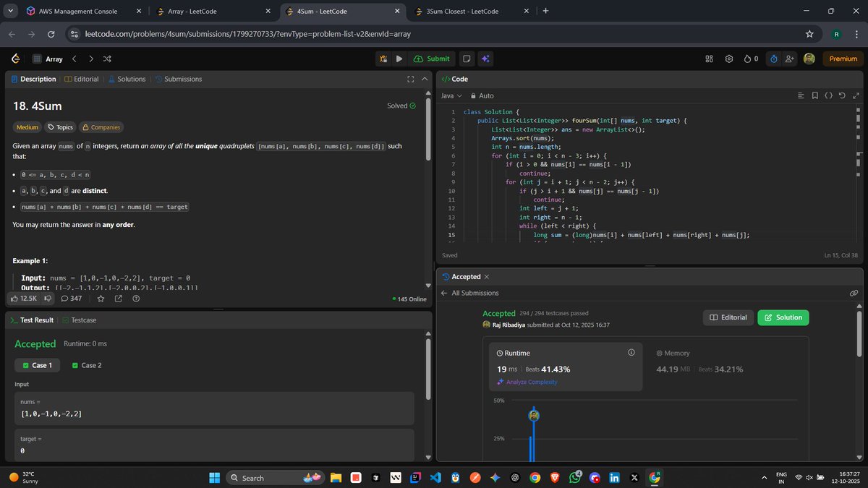The image size is (868, 488).
Task: Switch to the Description tab
Action: (x=33, y=79)
